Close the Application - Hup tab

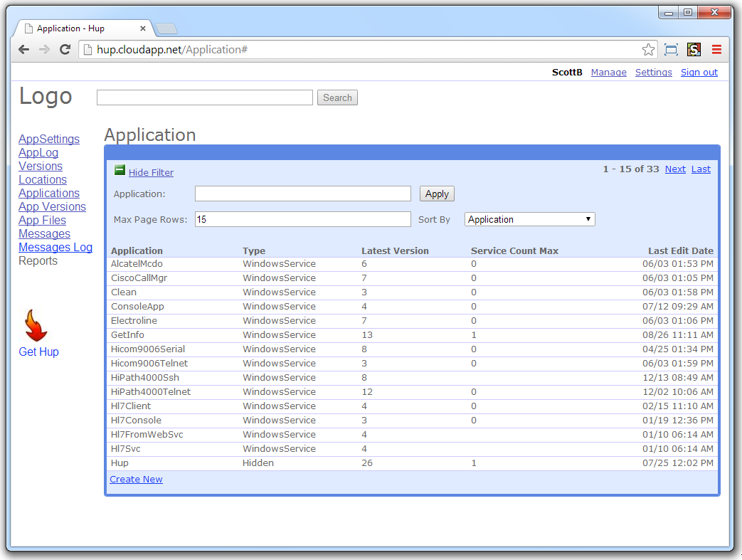pos(142,28)
